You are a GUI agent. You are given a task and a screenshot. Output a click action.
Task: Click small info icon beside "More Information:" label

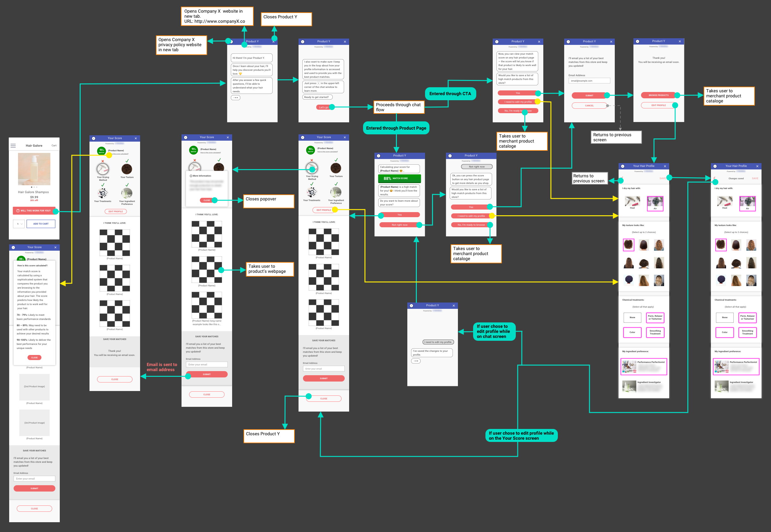(x=191, y=176)
